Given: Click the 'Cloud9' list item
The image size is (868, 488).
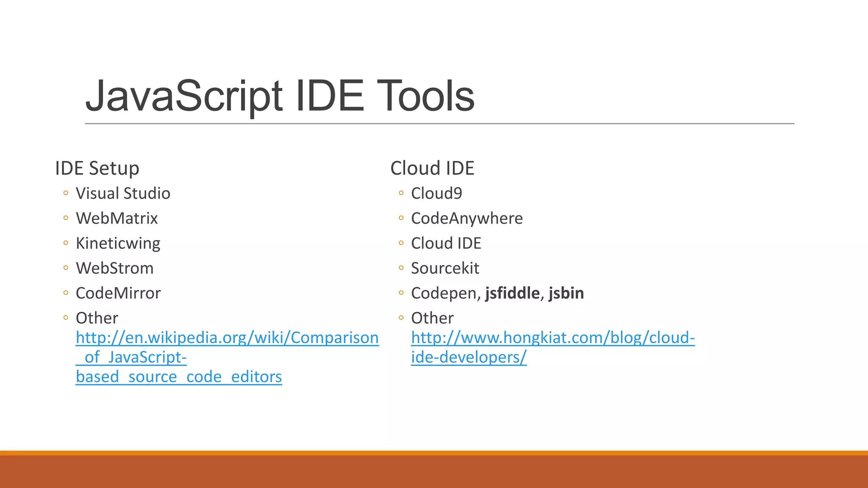Looking at the screenshot, I should (x=437, y=193).
